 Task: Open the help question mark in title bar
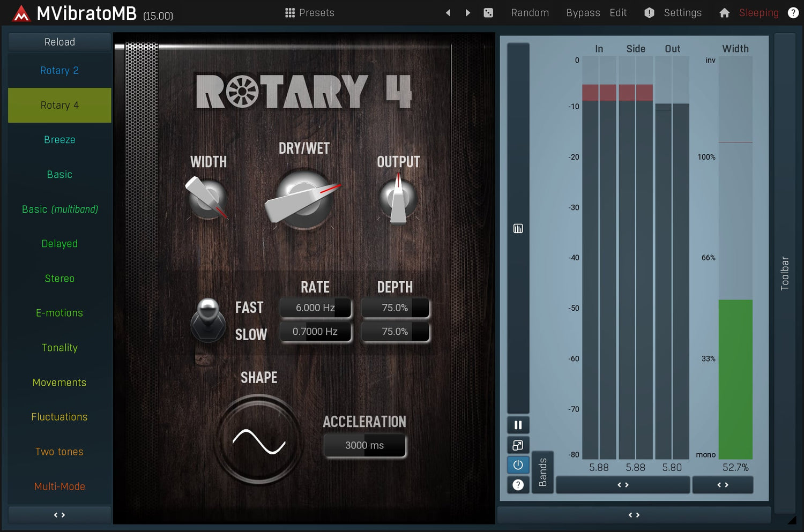tap(793, 13)
